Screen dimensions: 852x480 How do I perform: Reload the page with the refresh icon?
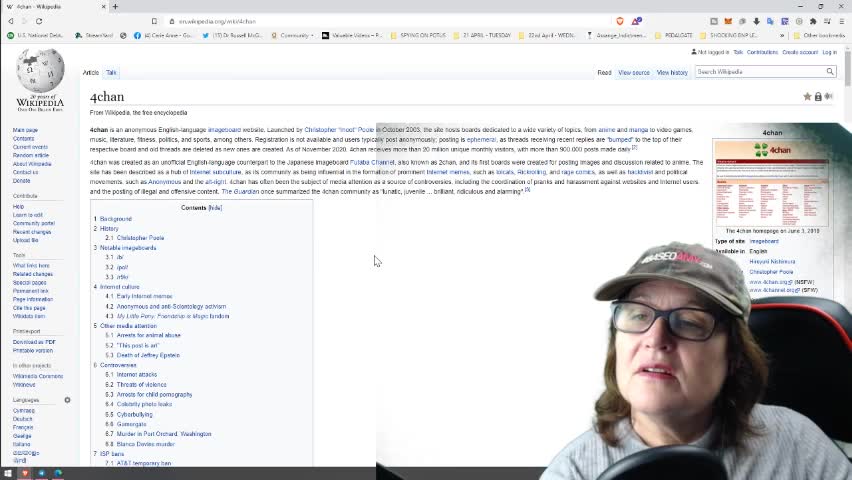39,21
